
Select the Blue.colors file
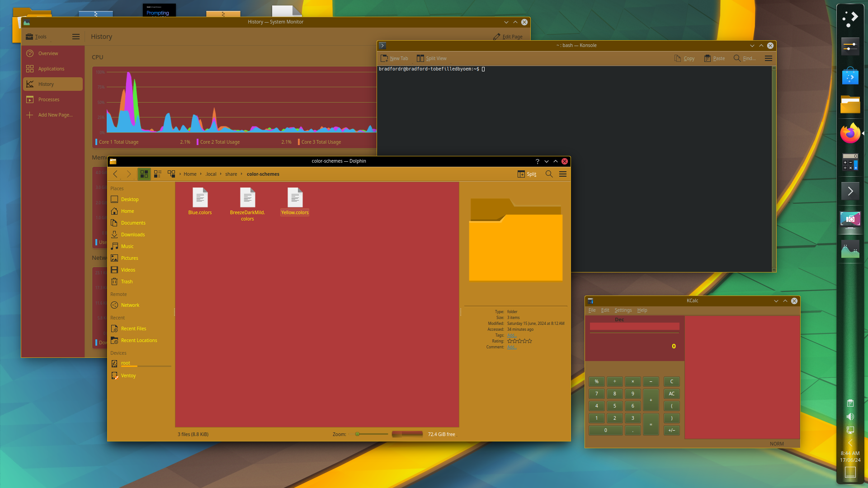[x=200, y=202]
